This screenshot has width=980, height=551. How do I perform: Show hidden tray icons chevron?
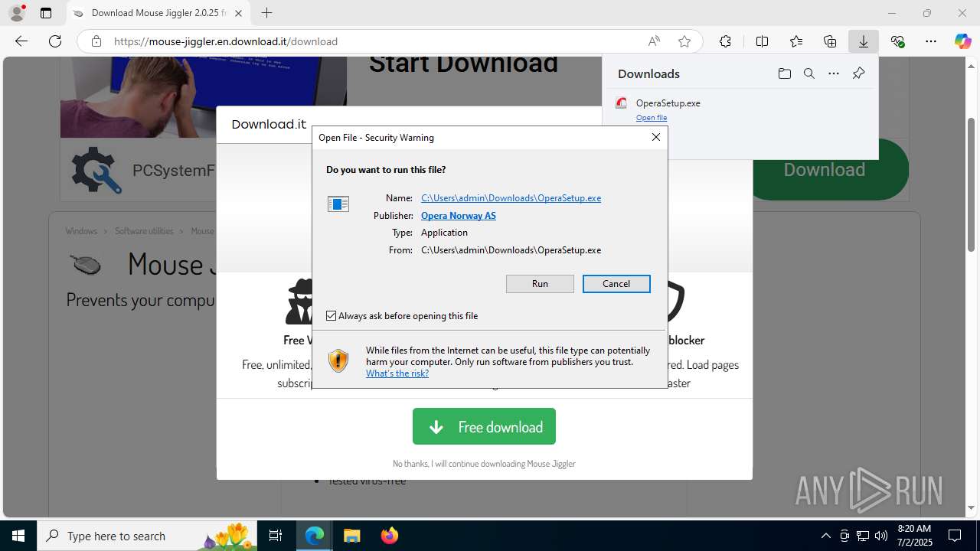coord(825,536)
